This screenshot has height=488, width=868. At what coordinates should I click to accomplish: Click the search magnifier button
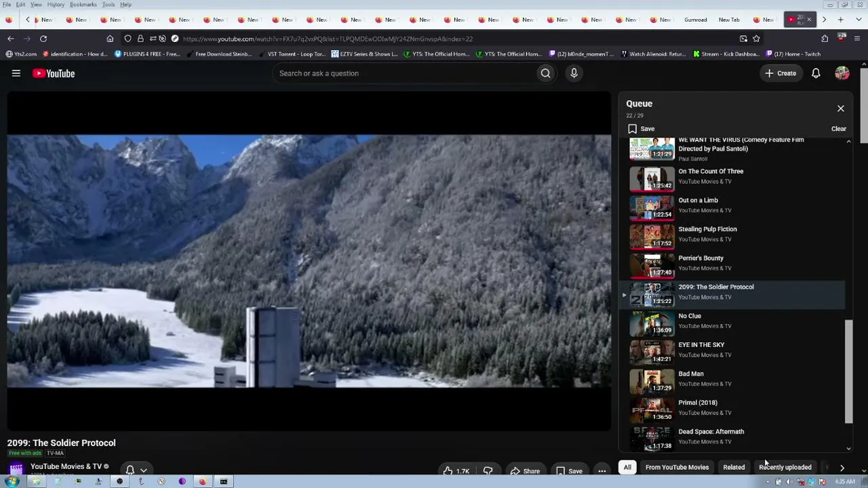545,73
